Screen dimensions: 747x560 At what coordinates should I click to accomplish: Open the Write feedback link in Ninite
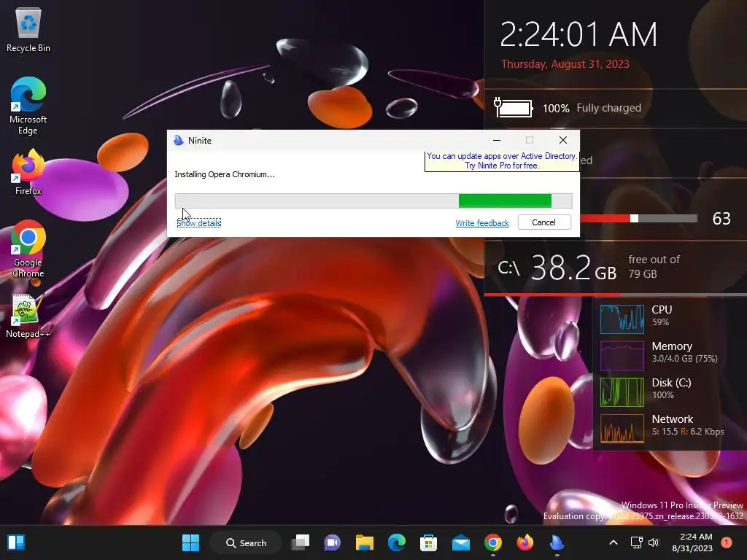coord(482,223)
